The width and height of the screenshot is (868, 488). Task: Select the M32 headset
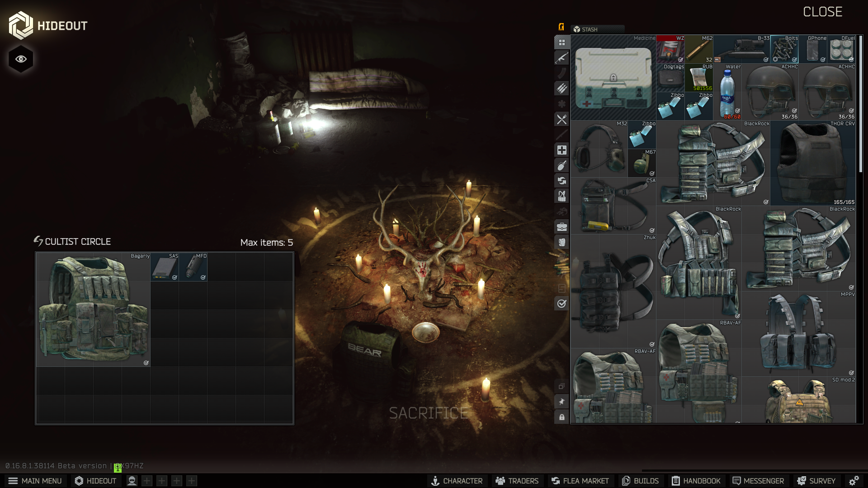(599, 149)
